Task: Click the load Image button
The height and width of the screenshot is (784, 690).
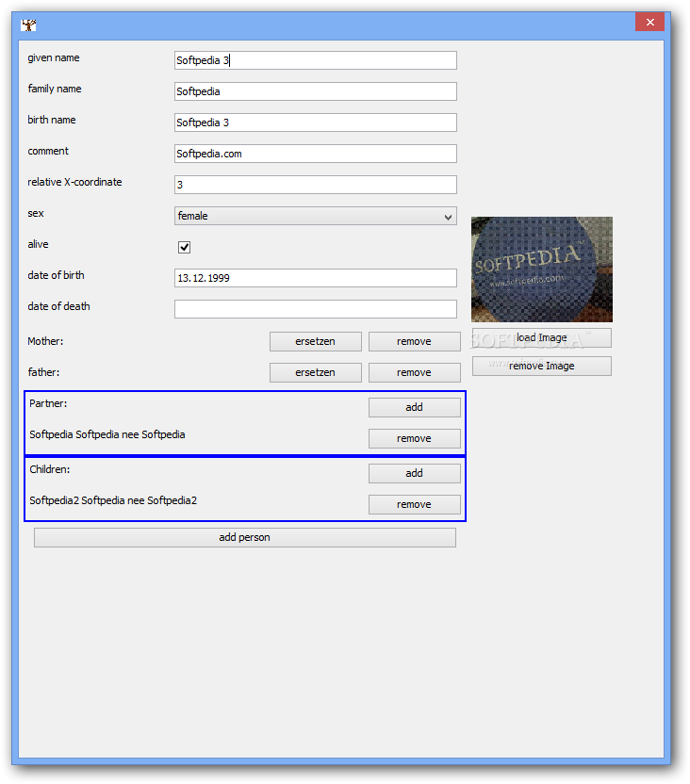Action: pos(541,338)
